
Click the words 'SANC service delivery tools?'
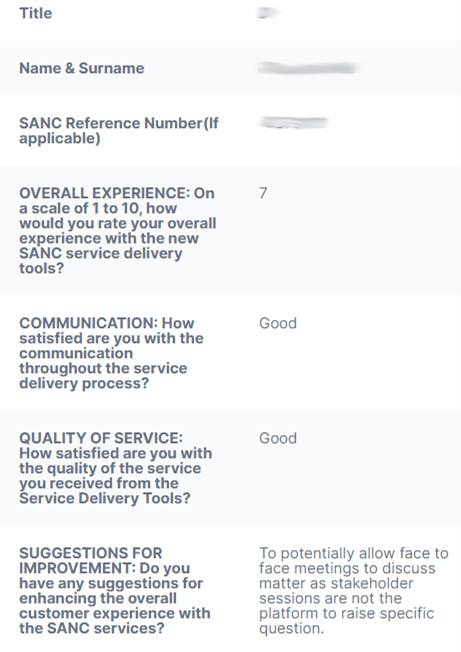(101, 261)
